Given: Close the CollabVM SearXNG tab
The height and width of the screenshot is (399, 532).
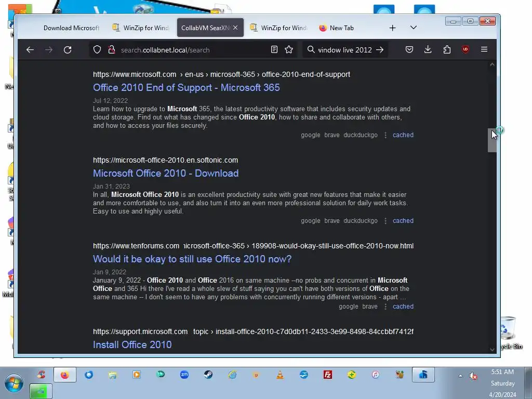Looking at the screenshot, I should coord(235,28).
